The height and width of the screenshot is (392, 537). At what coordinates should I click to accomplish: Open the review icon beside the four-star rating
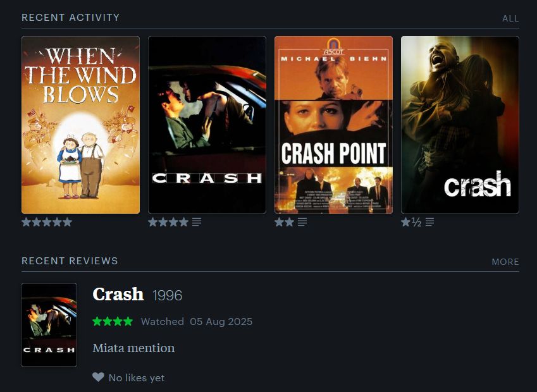coord(197,222)
